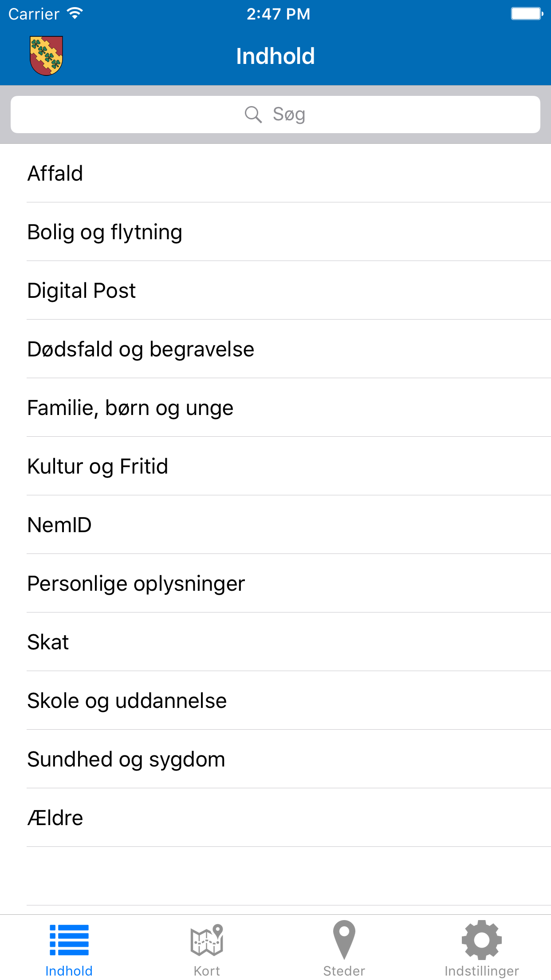This screenshot has width=551, height=980.
Task: Open Dødsfald og begravelse item
Action: pos(141,349)
